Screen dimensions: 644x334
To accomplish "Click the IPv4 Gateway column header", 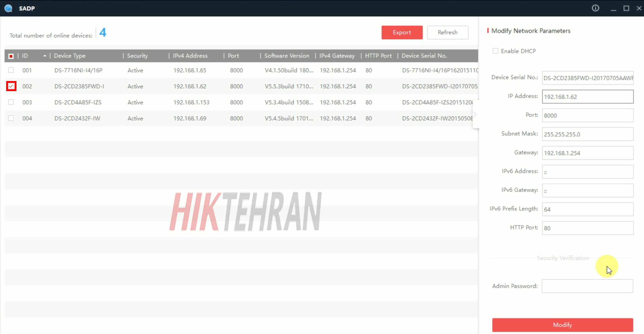I will [x=337, y=56].
